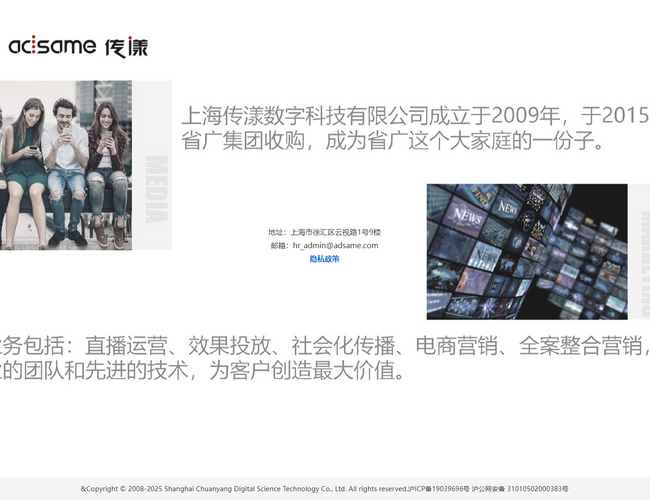Click the vertical MARKETING label beside news image
Image resolution: width=650 pixels, height=500 pixels.
tap(640, 250)
